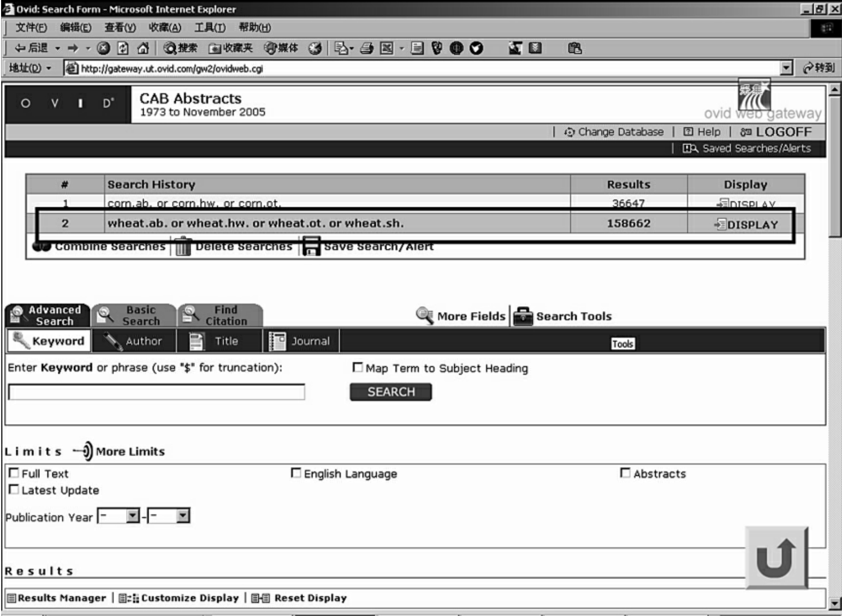Open the 收藏(A) menu
The height and width of the screenshot is (616, 842).
coord(165,27)
